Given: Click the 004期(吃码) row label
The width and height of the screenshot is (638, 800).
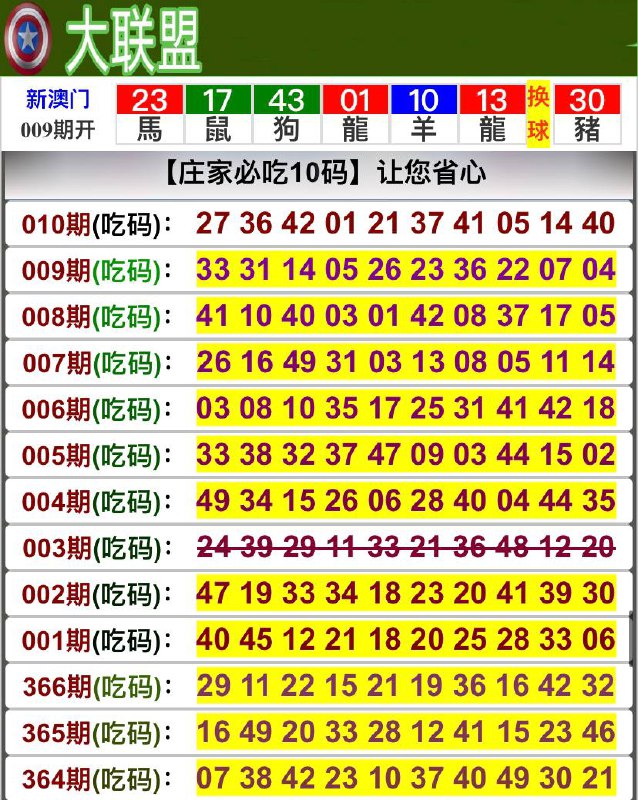Looking at the screenshot, I should pos(97,502).
